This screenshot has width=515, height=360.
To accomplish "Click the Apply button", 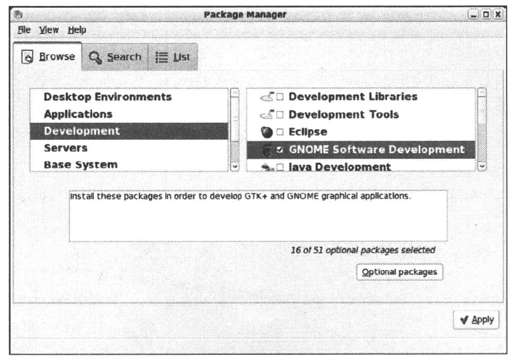I will click(x=476, y=320).
